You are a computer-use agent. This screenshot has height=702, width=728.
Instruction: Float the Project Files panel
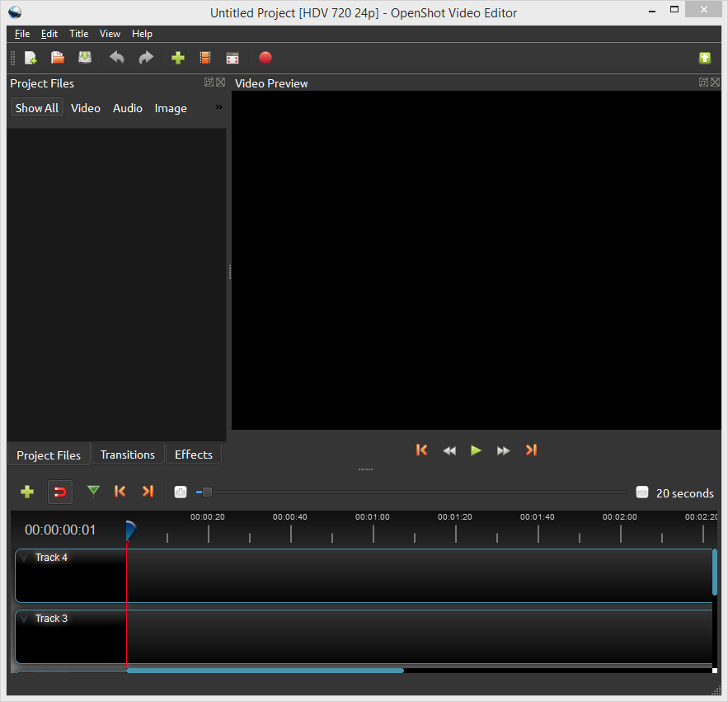pos(209,82)
